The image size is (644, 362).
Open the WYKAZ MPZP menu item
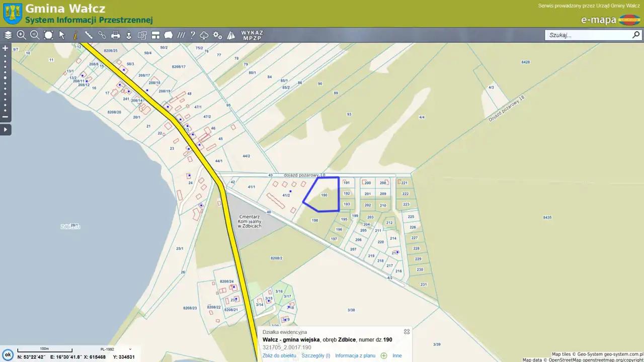coord(252,35)
